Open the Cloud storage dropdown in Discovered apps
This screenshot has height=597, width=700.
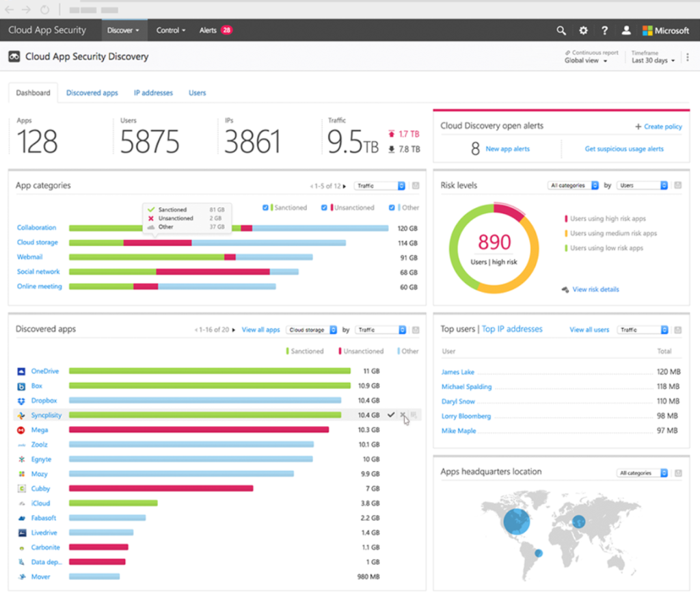[x=312, y=330]
